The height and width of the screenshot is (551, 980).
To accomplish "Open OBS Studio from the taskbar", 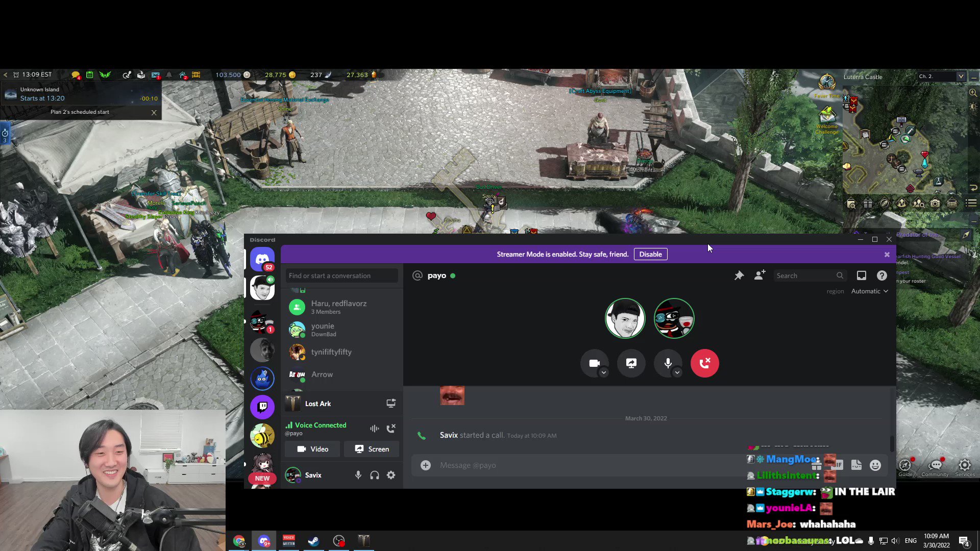I will point(339,541).
